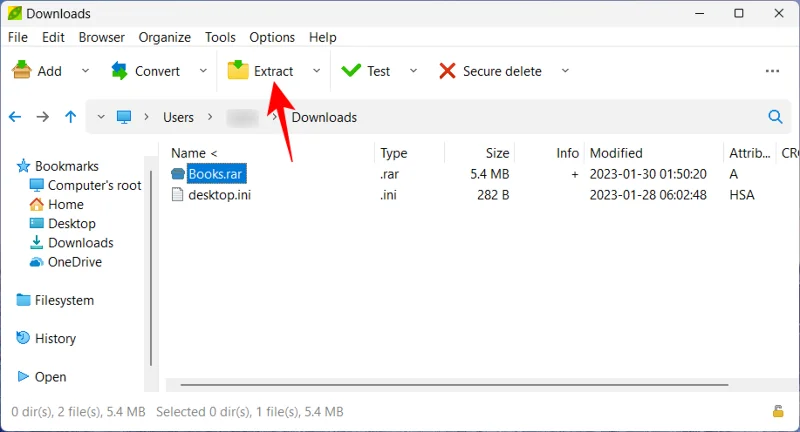Expand the Open section in sidebar
Viewport: 800px width, 432px height.
(x=24, y=377)
